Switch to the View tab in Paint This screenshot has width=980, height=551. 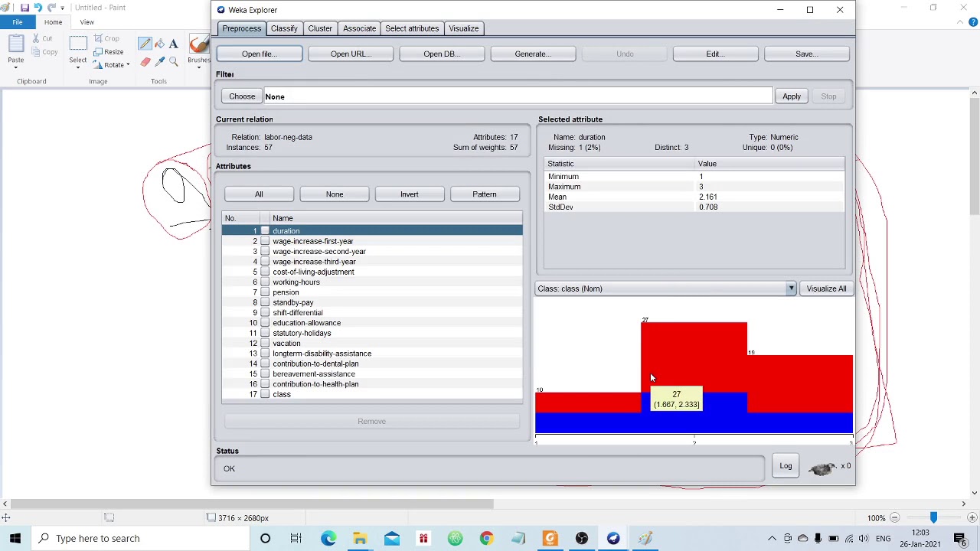coord(87,22)
